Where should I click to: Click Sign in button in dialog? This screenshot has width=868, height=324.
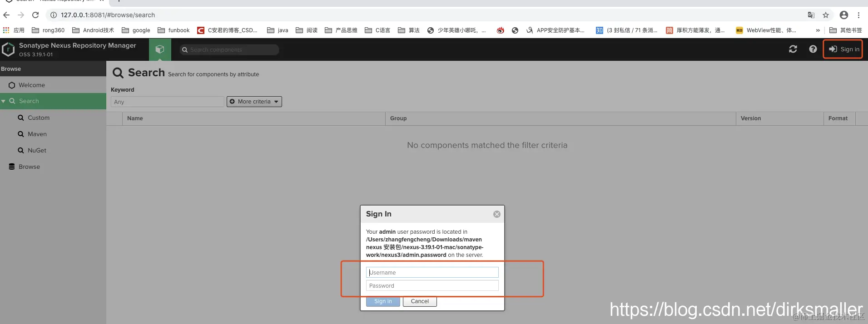tap(383, 301)
